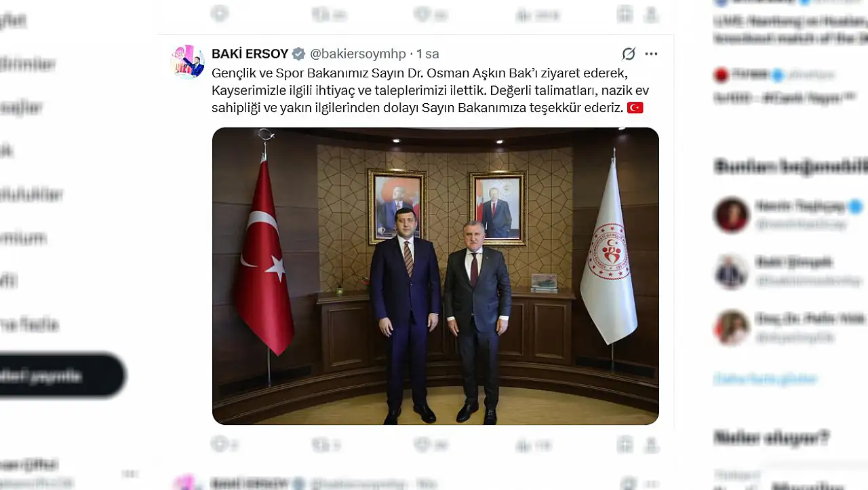
Task: Repost using the retweet icon below the photo
Action: [x=320, y=445]
